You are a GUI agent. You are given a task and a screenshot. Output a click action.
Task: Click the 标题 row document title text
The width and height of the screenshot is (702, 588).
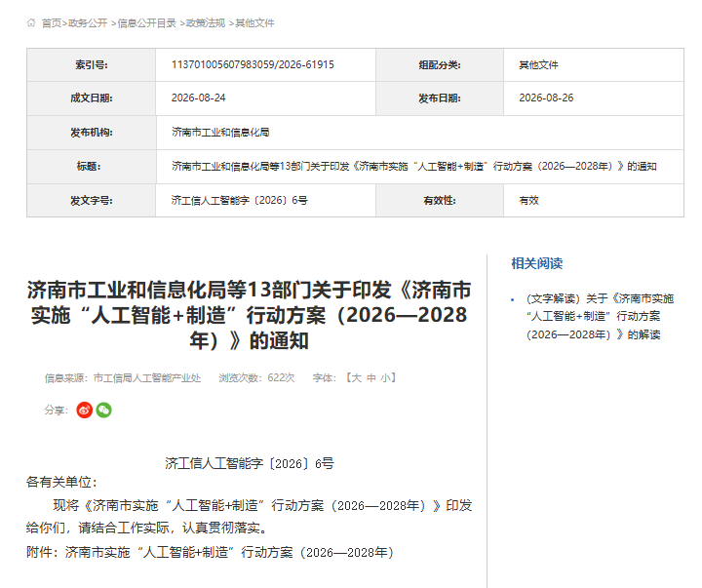pyautogui.click(x=414, y=167)
